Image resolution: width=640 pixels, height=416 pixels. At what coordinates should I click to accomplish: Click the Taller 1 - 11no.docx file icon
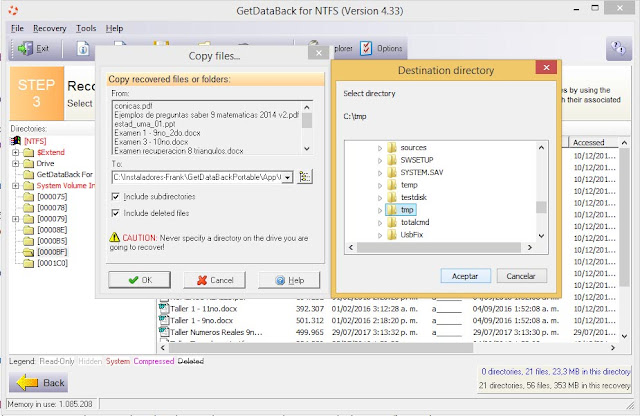click(164, 308)
